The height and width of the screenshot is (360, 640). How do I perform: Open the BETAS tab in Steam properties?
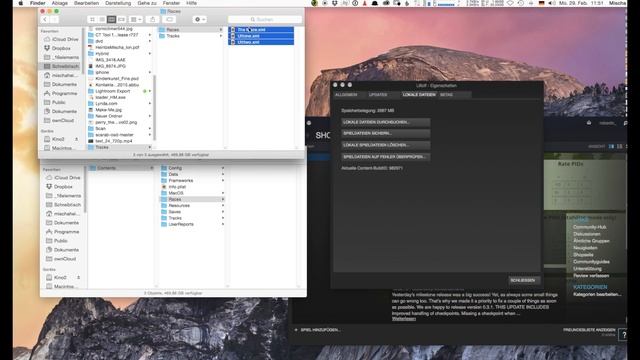447,95
